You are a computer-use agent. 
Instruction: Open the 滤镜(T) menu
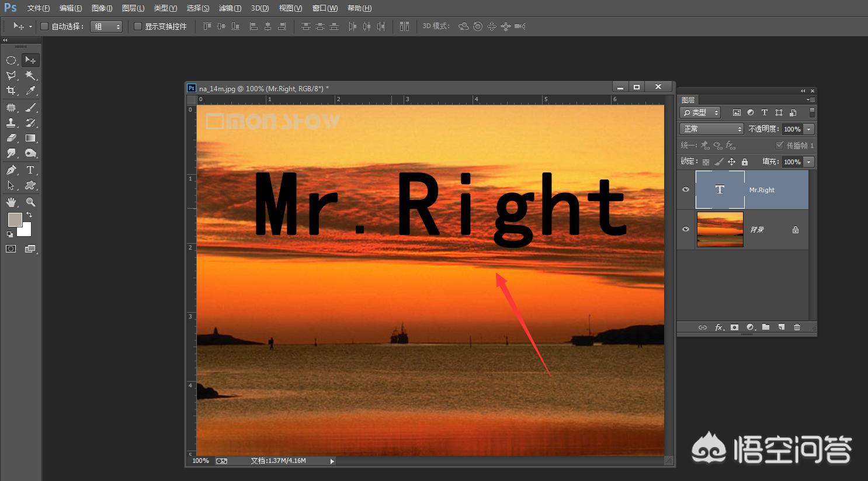[230, 8]
